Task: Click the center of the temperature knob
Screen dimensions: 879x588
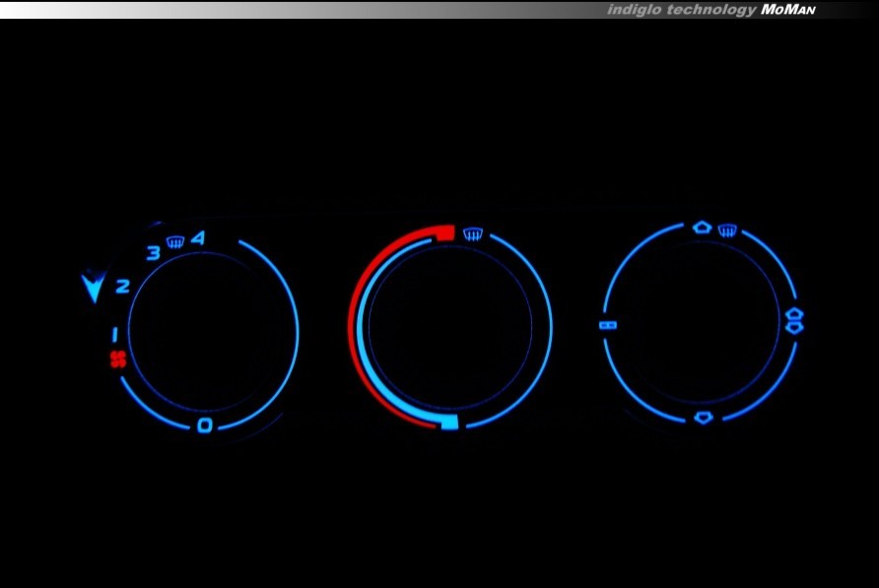Action: coord(450,327)
